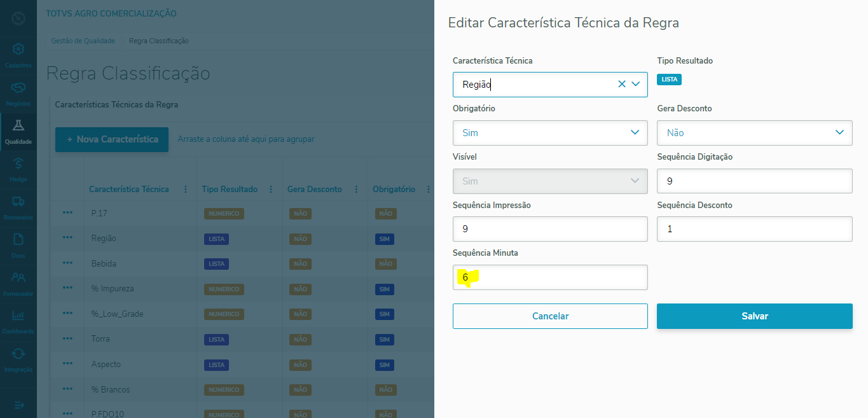This screenshot has height=418, width=868.
Task: Open row actions dots for Bebida
Action: pos(67,263)
